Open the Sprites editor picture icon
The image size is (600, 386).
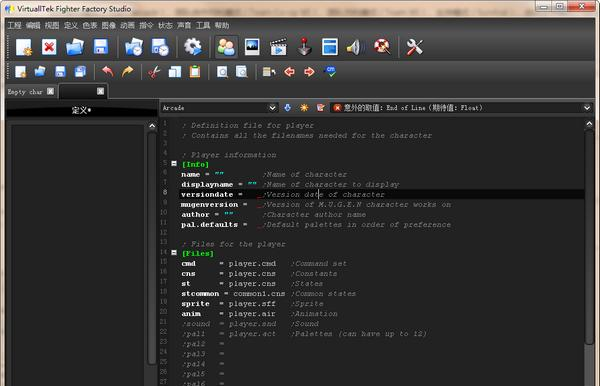pos(252,47)
